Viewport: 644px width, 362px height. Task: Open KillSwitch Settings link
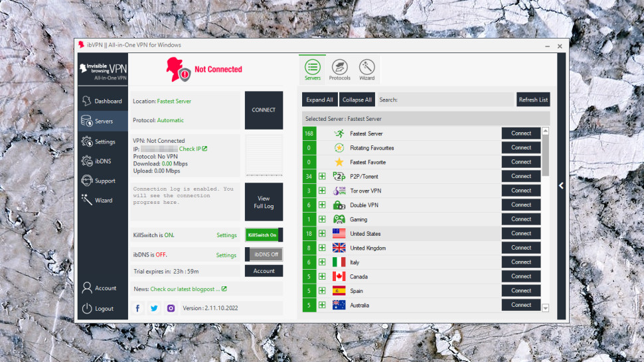pyautogui.click(x=226, y=235)
